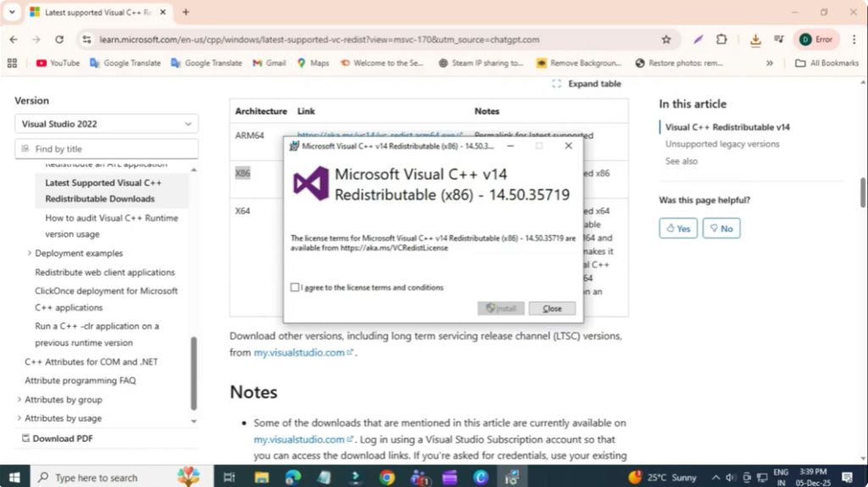
Task: Open the apps grid icon in bookmarks bar
Action: [12, 63]
